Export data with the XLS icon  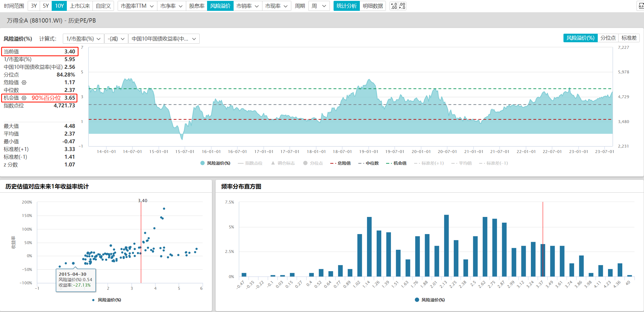coord(641,6)
